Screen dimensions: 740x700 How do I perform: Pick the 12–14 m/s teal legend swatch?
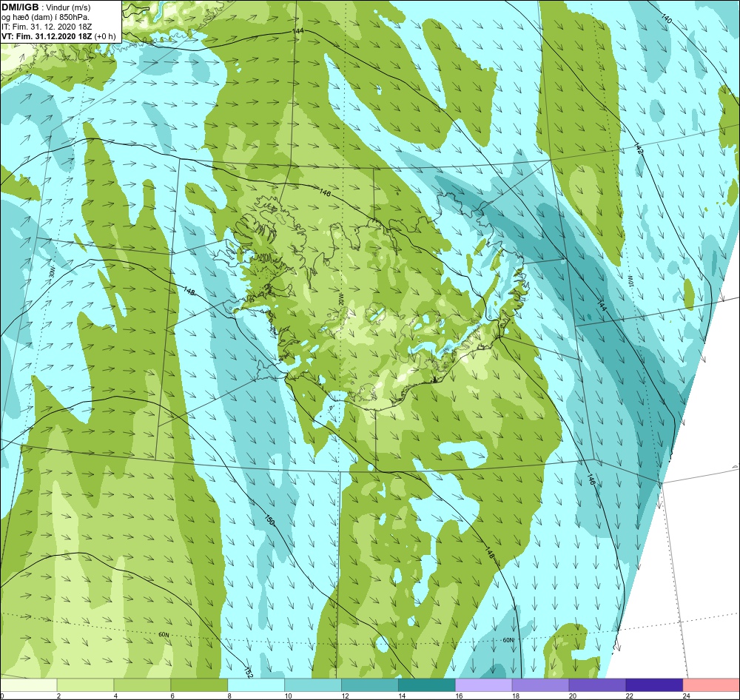370,684
